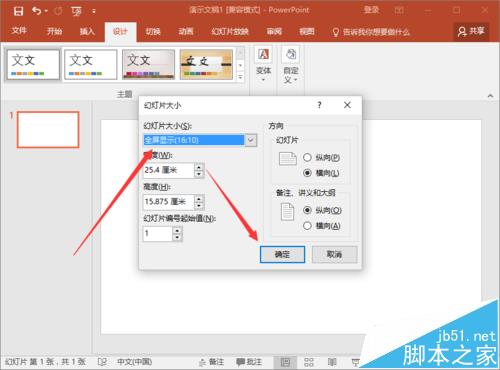Viewport: 500px width, 370px height.
Task: Open 批注 comments from status bar
Action: [249, 362]
